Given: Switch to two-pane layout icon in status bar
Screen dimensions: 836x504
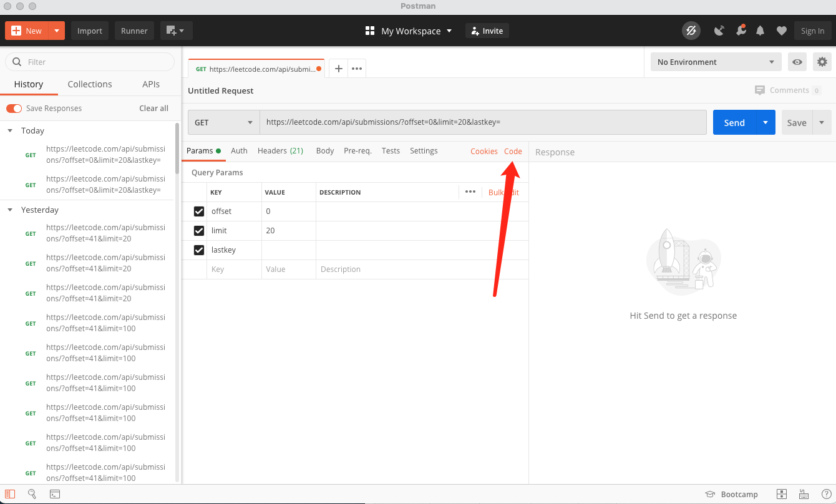Looking at the screenshot, I should pyautogui.click(x=782, y=494).
